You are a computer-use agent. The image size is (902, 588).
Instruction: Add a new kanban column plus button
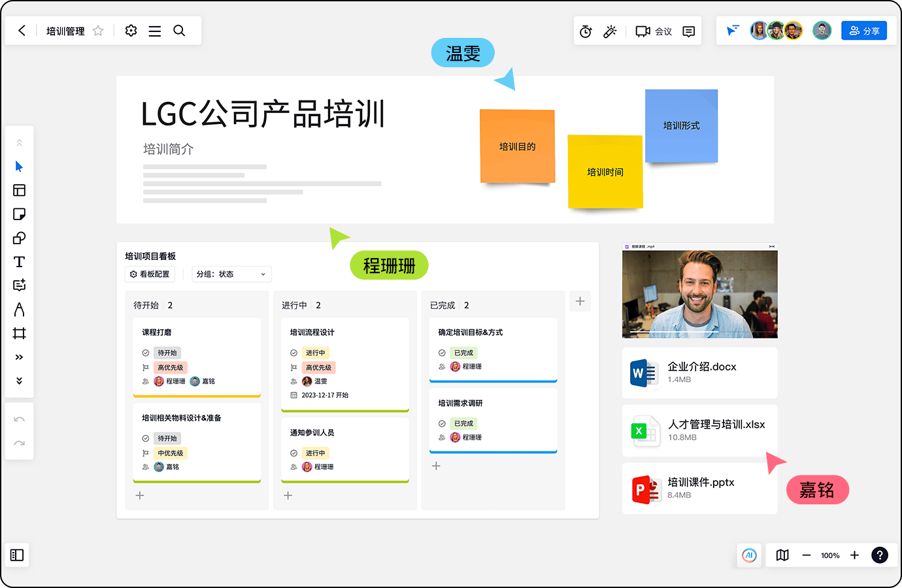[580, 301]
